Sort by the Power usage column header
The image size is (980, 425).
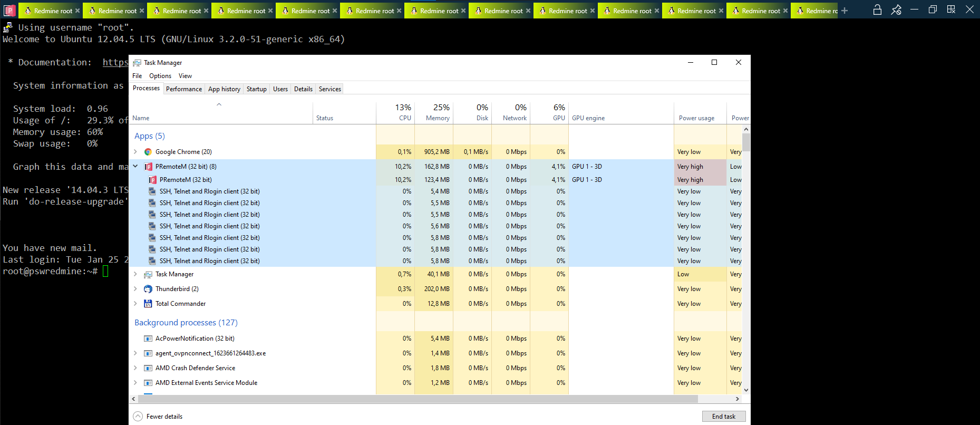(700, 112)
